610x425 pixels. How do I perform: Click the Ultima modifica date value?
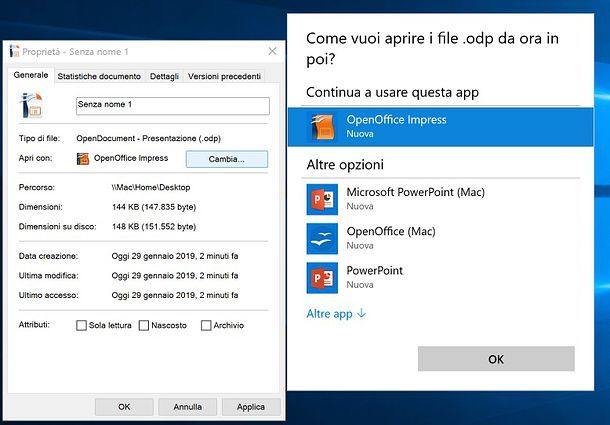pos(175,276)
